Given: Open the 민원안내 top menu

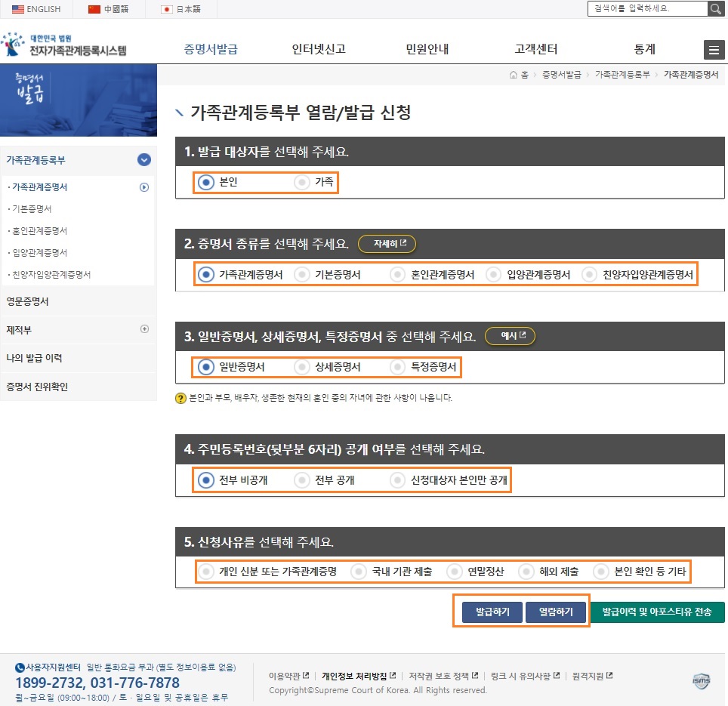Looking at the screenshot, I should pyautogui.click(x=427, y=49).
